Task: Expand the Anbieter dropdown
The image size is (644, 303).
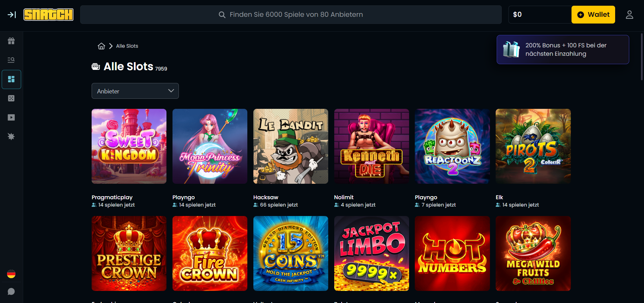Action: tap(135, 91)
